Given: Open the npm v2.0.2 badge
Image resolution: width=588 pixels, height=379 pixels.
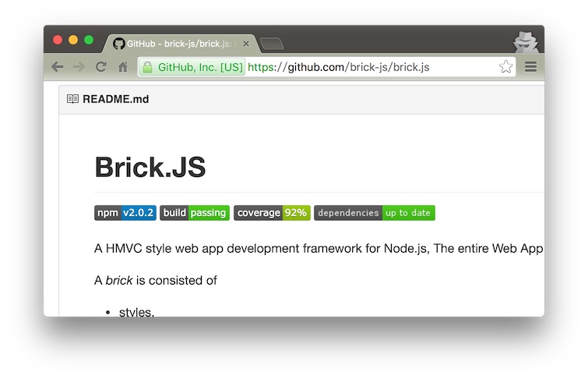Looking at the screenshot, I should [x=125, y=213].
